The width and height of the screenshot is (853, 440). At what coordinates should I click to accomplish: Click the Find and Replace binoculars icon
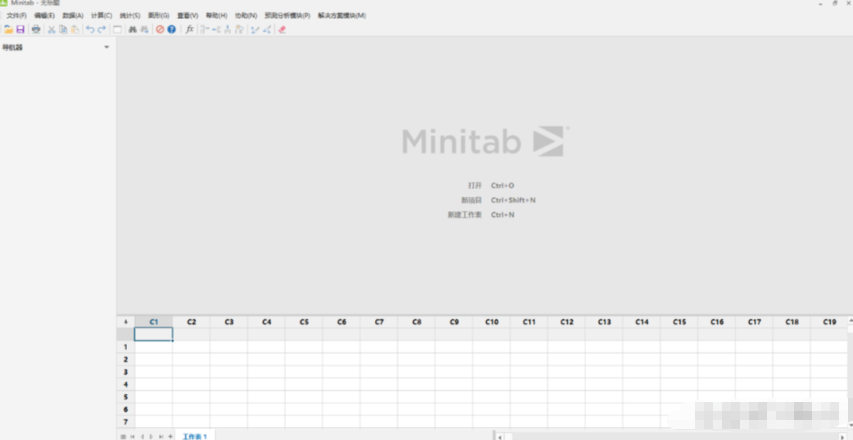[x=144, y=29]
